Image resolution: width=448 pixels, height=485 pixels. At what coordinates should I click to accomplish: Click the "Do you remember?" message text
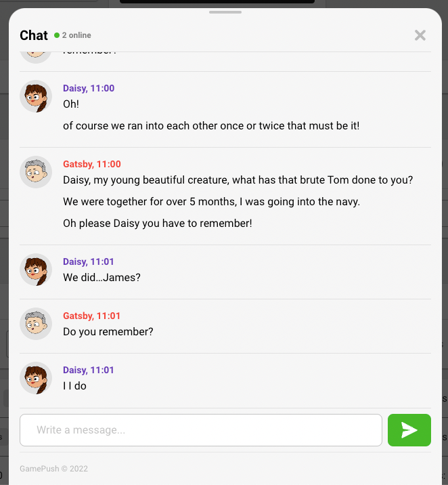point(108,332)
